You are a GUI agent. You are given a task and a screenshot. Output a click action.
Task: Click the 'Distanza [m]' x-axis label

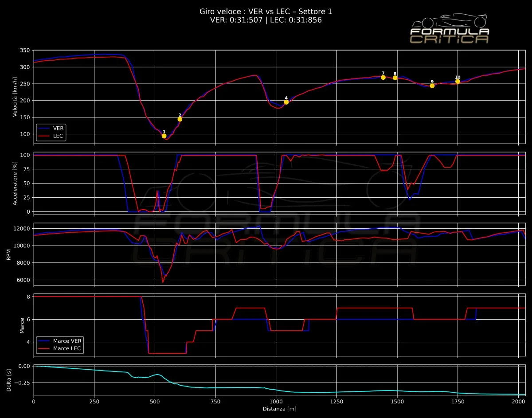pyautogui.click(x=279, y=409)
